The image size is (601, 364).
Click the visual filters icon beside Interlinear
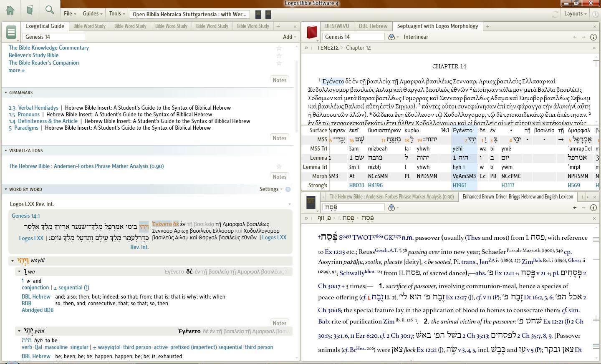tap(391, 37)
